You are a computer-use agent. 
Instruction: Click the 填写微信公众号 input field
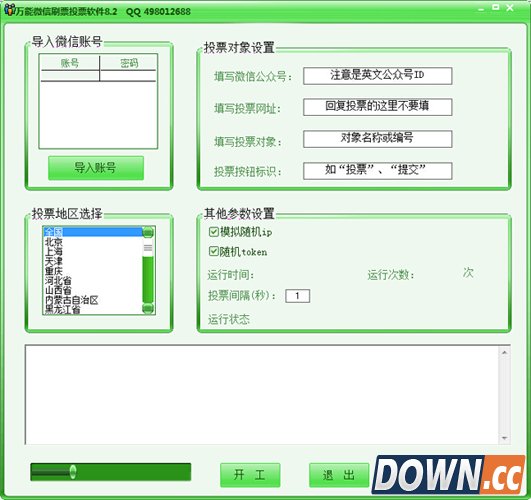pyautogui.click(x=378, y=76)
